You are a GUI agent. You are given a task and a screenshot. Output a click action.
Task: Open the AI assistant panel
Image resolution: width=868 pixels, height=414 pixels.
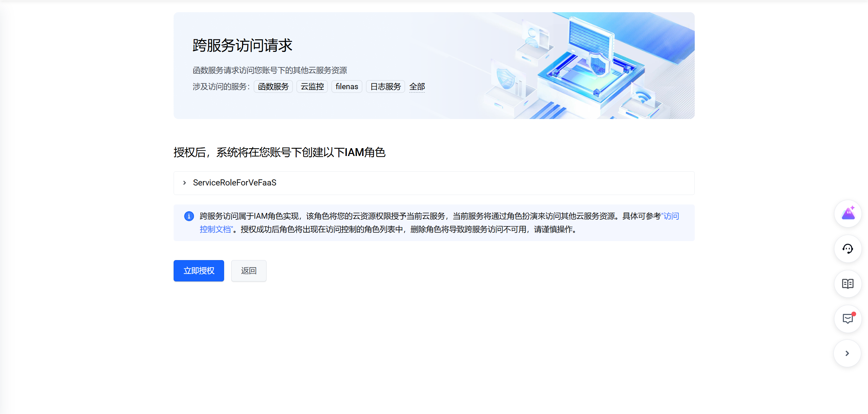tap(847, 214)
